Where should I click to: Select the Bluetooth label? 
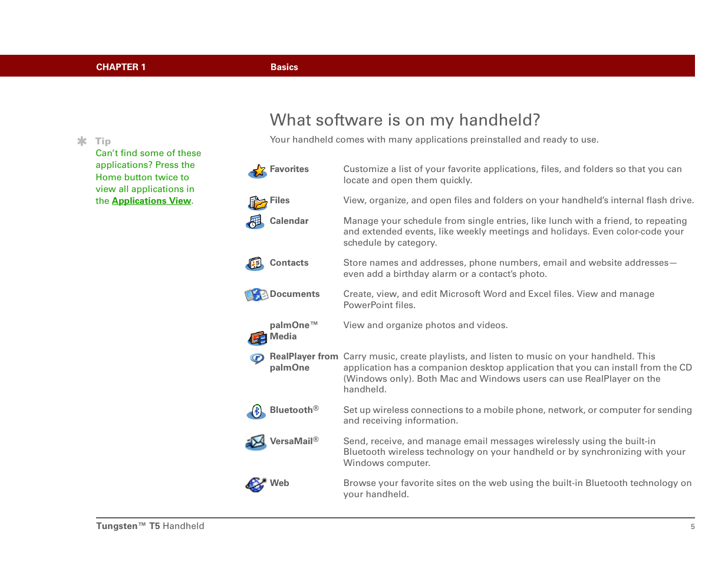point(294,409)
